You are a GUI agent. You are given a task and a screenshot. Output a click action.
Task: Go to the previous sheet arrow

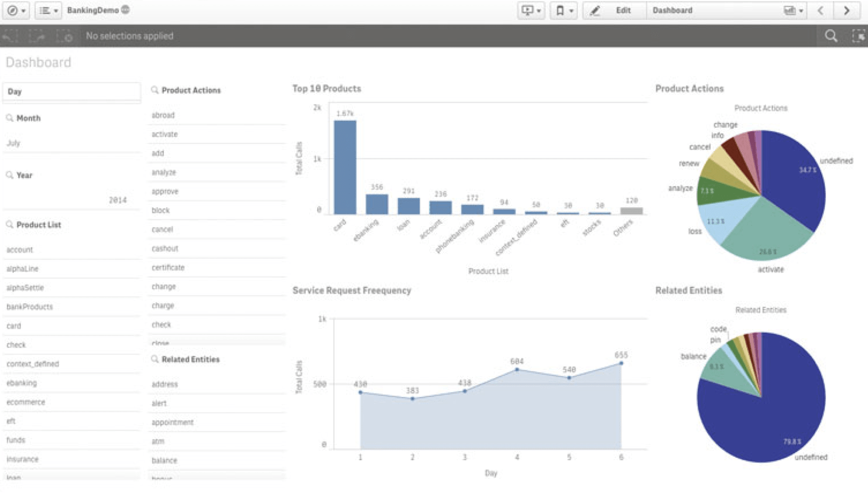pos(821,11)
